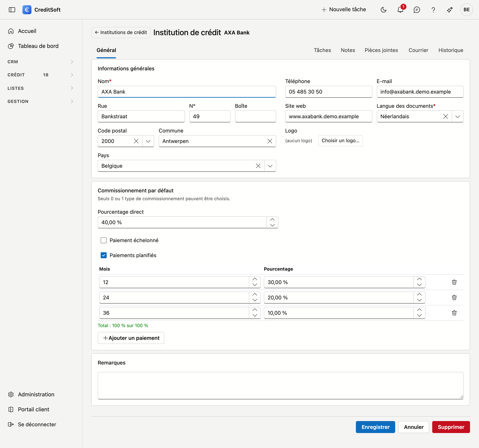Click Choisir un logo button
This screenshot has width=479, height=448.
coord(341,141)
